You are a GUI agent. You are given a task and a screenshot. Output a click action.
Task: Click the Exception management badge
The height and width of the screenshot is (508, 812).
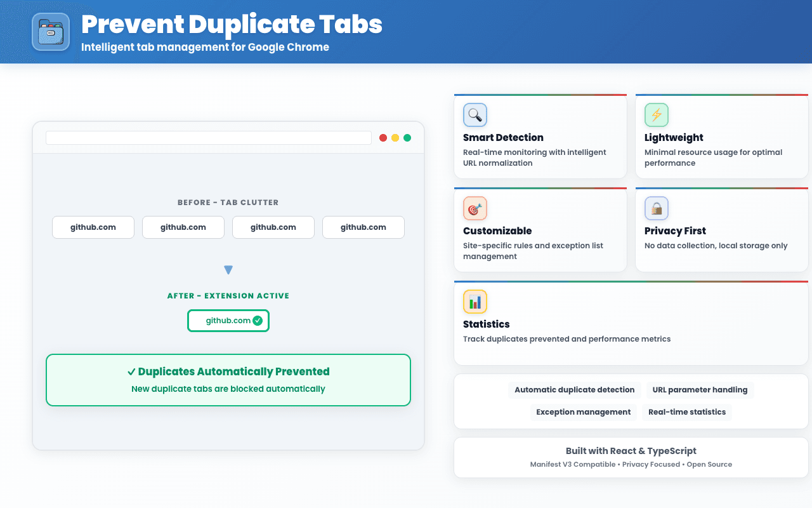(x=583, y=411)
